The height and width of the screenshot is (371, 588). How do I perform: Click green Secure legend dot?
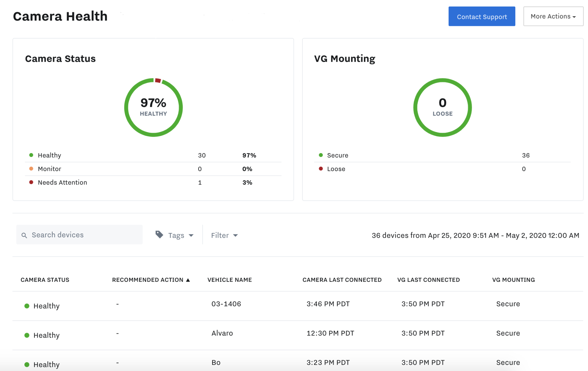(321, 155)
